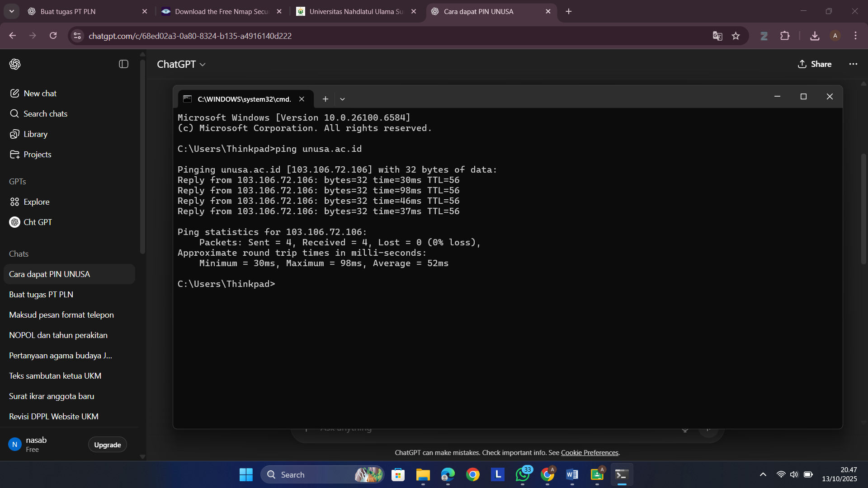The width and height of the screenshot is (868, 488).
Task: Expand the browser tab search dropdown
Action: tap(12, 11)
